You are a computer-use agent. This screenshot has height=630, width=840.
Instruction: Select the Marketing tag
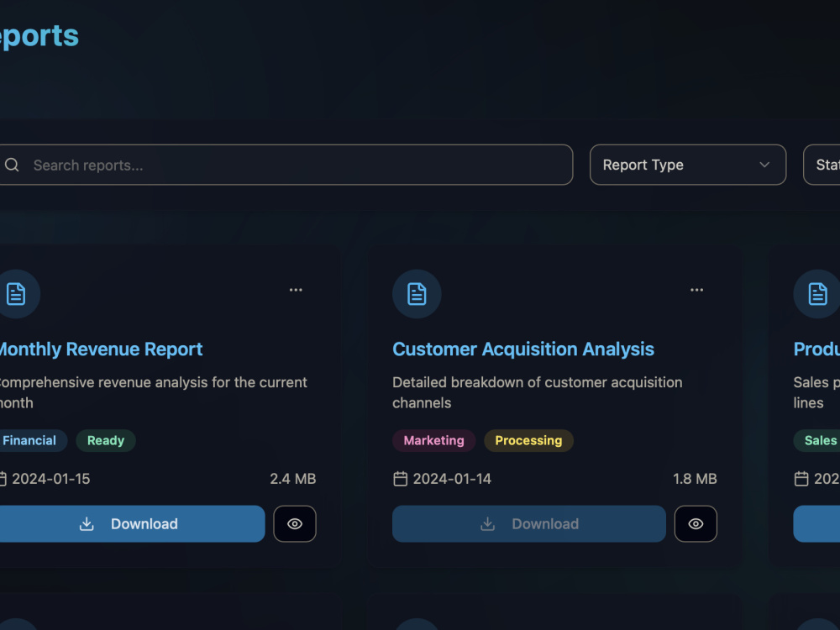point(434,440)
